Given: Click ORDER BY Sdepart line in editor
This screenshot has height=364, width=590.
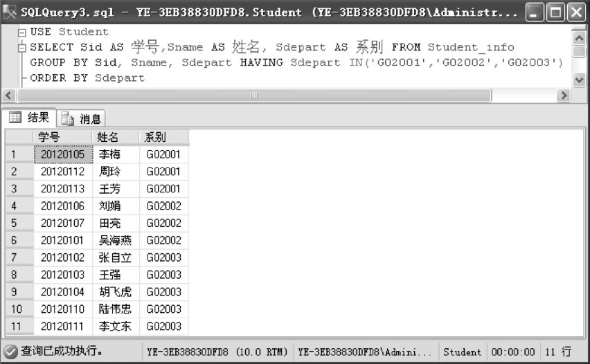Looking at the screenshot, I should click(87, 78).
